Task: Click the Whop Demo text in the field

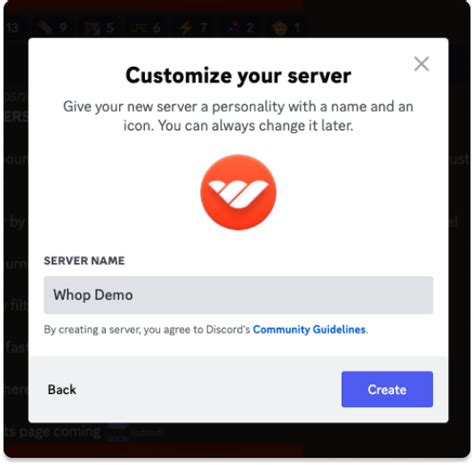Action: (x=93, y=295)
